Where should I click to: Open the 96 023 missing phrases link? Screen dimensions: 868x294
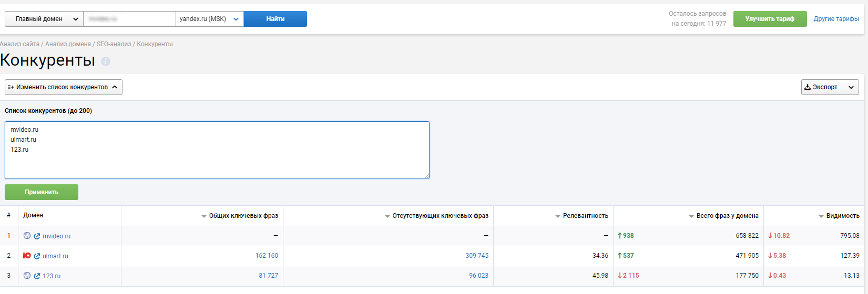pyautogui.click(x=478, y=276)
